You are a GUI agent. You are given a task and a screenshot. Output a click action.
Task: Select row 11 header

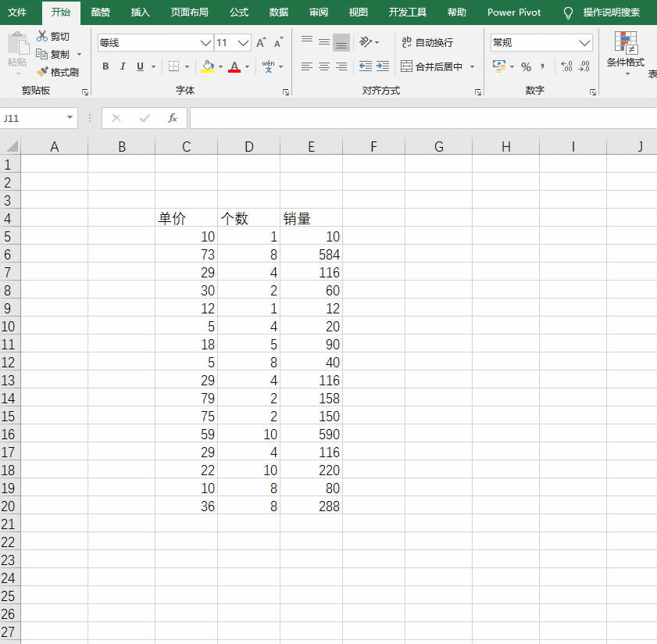tap(9, 344)
